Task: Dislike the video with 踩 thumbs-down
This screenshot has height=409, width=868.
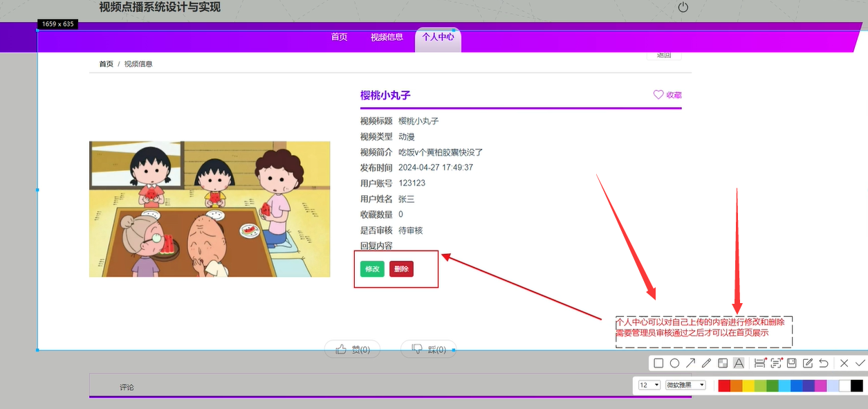Action: pyautogui.click(x=429, y=349)
